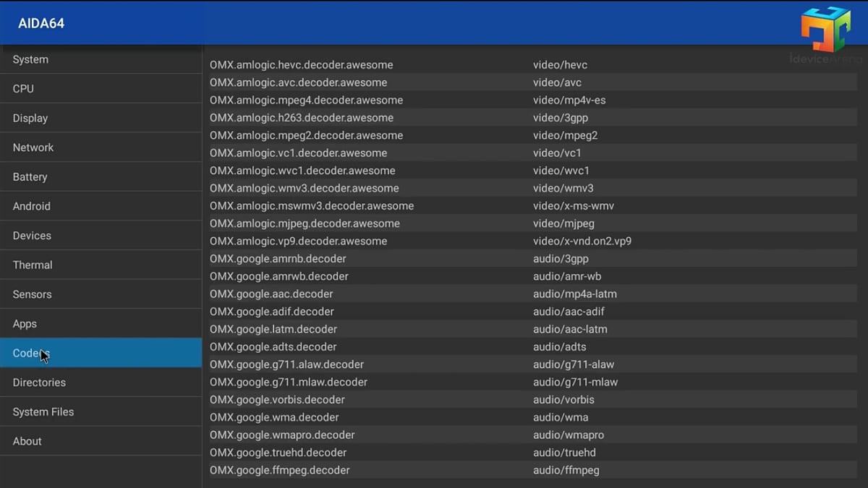Select OMX.amlogic.mswmv3.decoder.awesome entry

(x=533, y=205)
